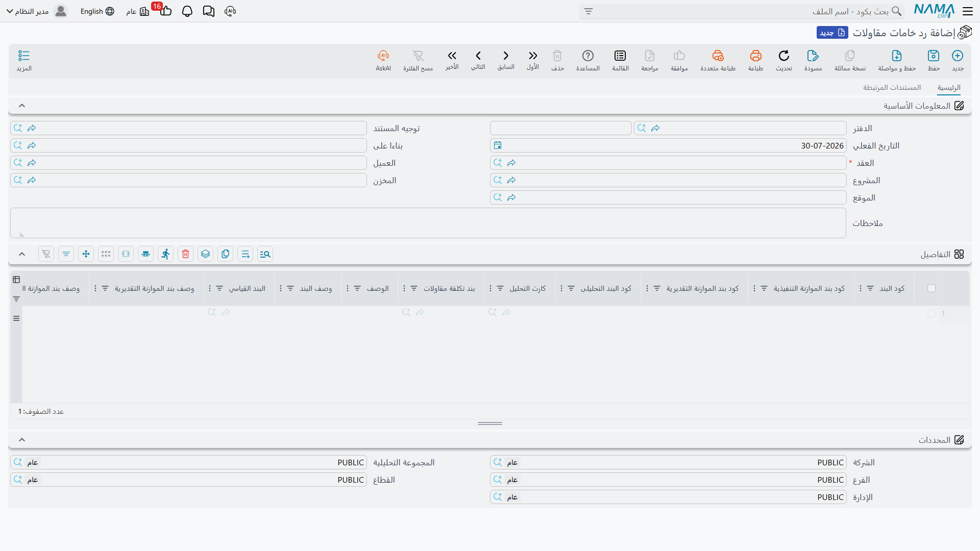
Task: Click نسخة مماثلة (Duplicate copy) icon
Action: click(850, 56)
